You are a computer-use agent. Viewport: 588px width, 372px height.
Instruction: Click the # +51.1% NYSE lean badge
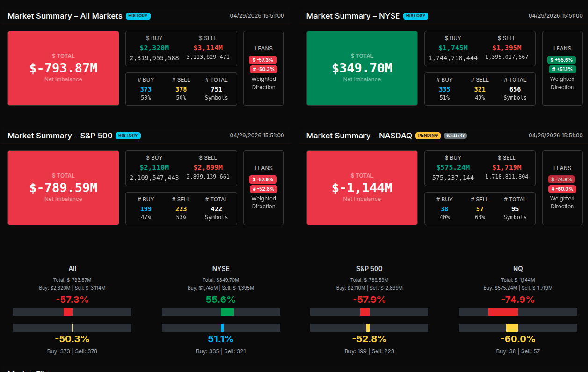562,69
